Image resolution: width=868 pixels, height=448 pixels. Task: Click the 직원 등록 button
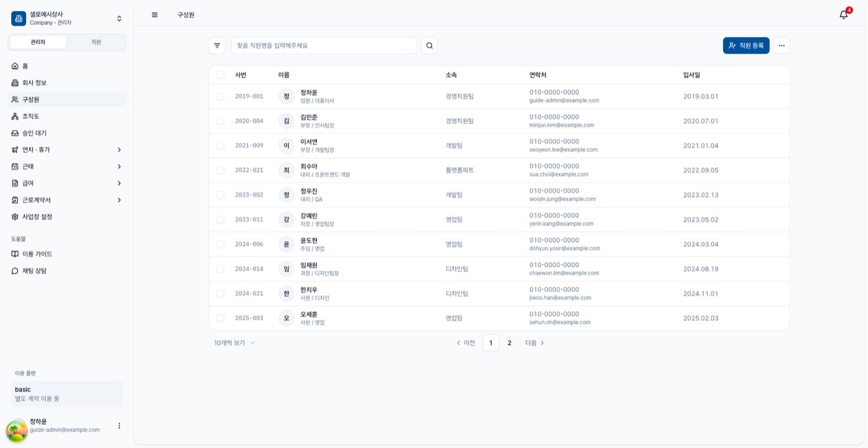pos(746,46)
